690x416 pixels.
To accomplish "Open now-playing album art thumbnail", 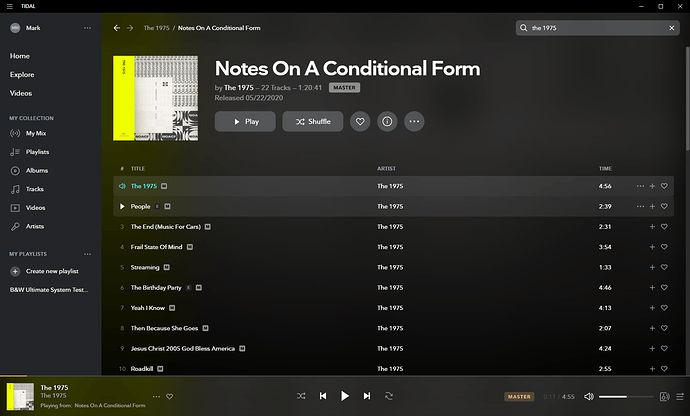I will point(20,397).
